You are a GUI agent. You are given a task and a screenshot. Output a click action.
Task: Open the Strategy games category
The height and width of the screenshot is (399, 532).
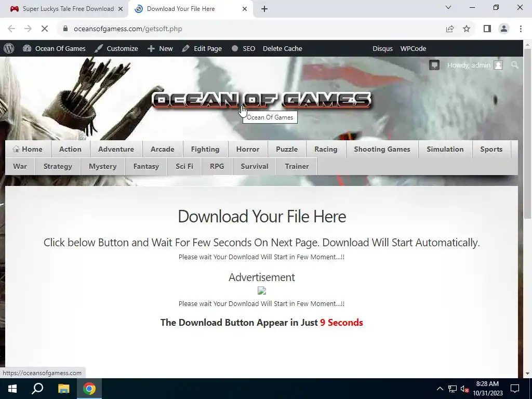click(58, 167)
